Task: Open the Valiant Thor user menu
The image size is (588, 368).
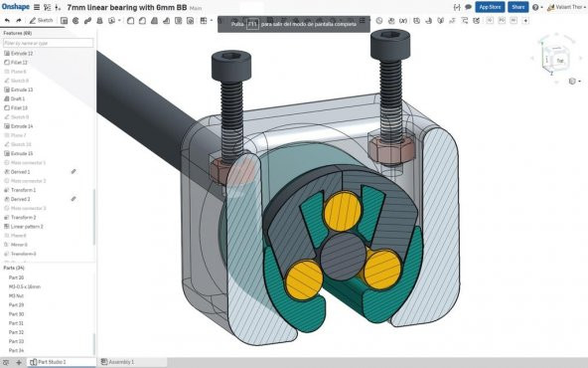Action: 566,7
